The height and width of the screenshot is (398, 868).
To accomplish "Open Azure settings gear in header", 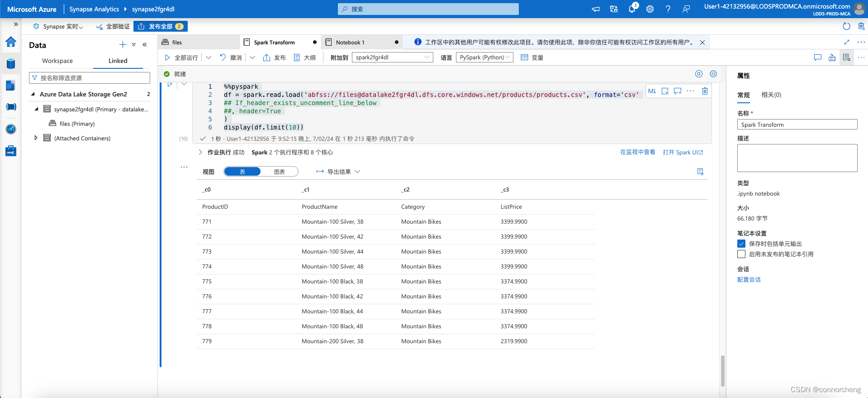I will 650,9.
